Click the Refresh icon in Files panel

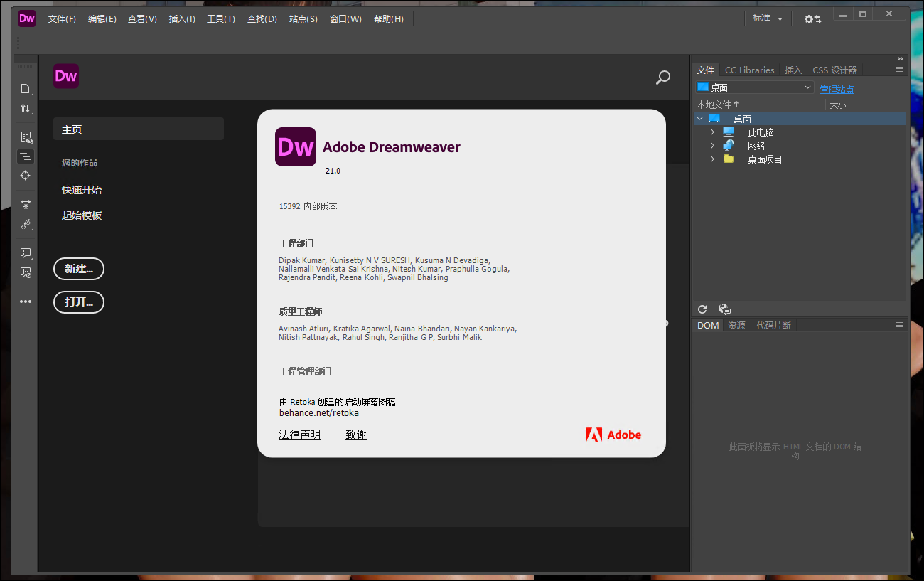pos(702,309)
